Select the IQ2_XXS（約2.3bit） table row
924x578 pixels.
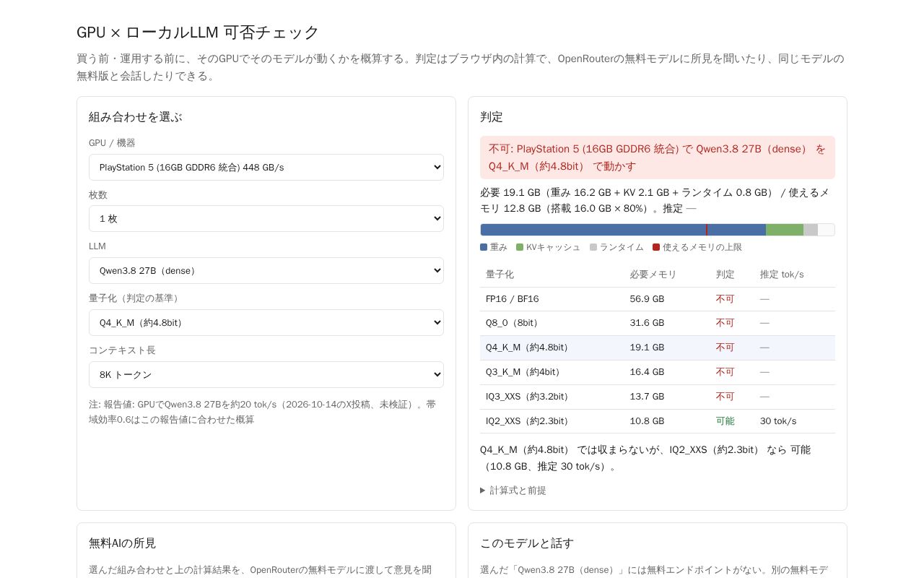(x=658, y=421)
